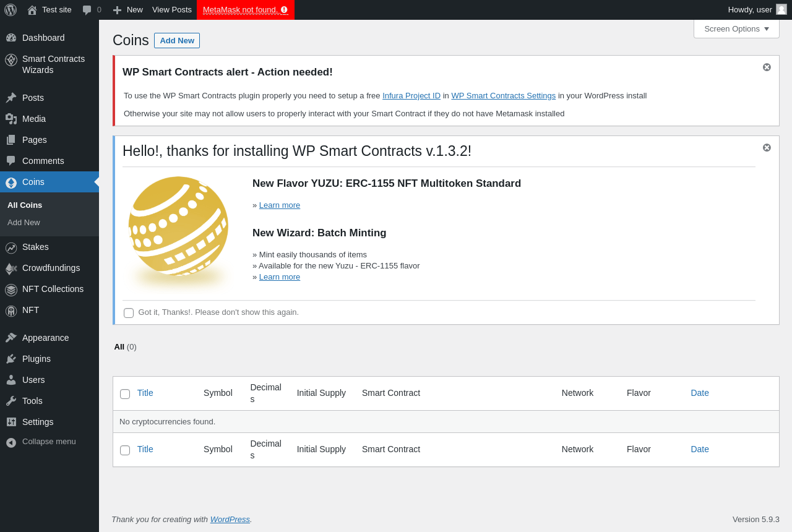Sort by Title in the table footer

(x=145, y=449)
